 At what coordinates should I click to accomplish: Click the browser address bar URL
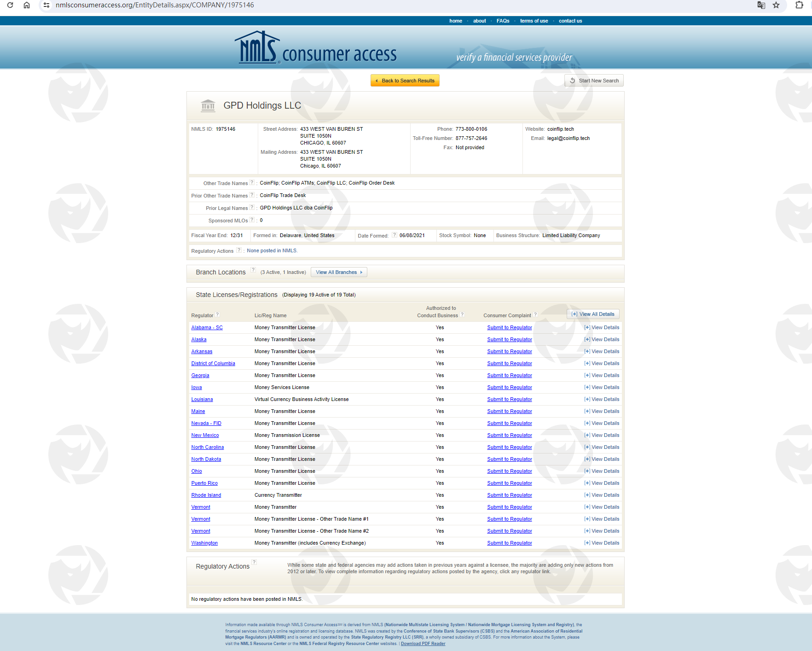(x=155, y=5)
